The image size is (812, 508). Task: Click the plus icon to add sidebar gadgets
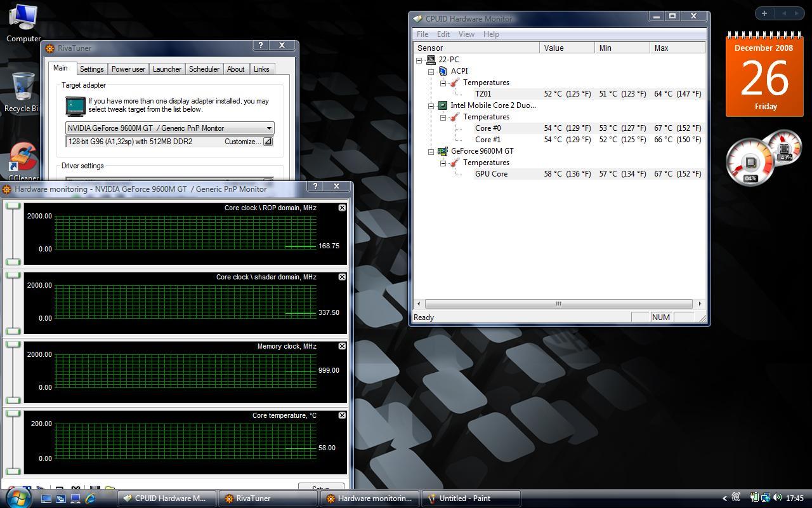(764, 13)
